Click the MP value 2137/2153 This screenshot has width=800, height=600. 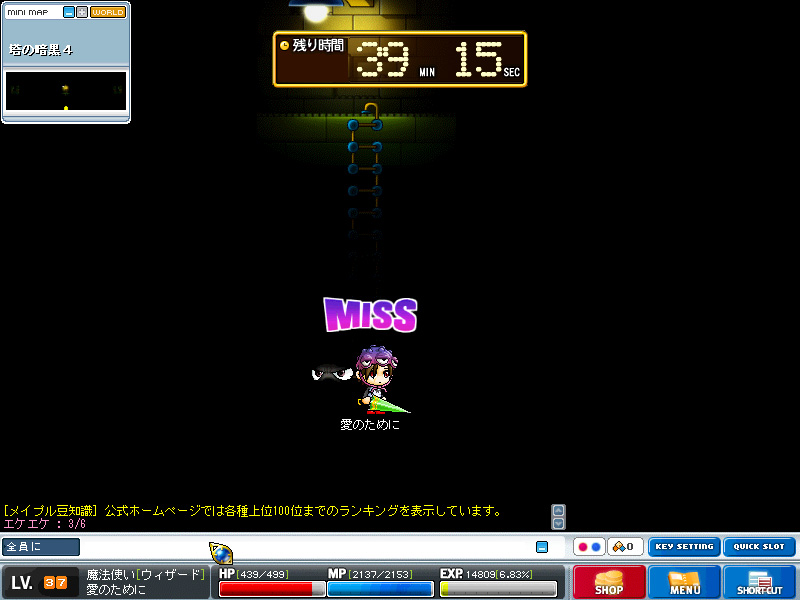[381, 574]
